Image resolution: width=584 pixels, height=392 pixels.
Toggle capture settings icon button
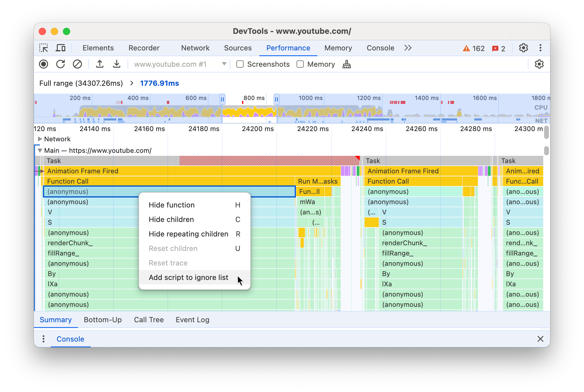coord(539,64)
